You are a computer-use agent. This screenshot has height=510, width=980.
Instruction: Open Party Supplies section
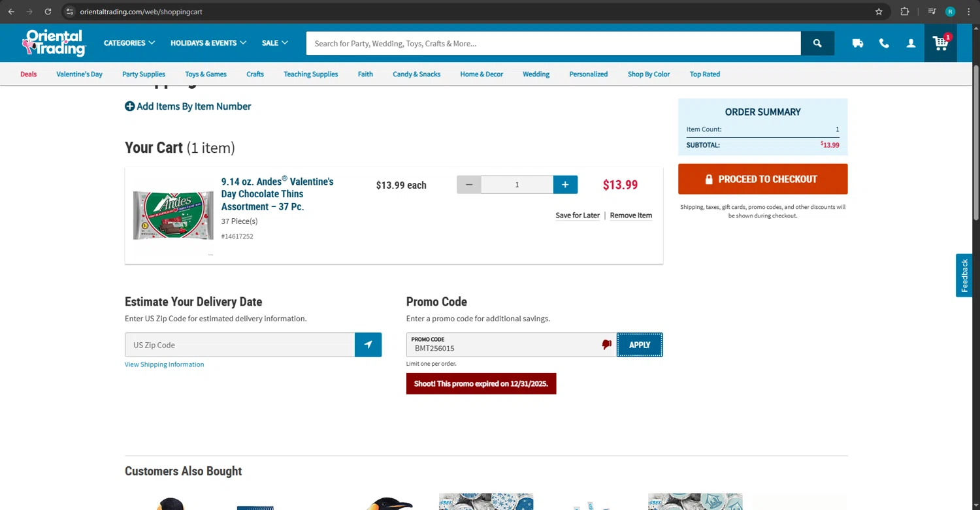(x=144, y=74)
